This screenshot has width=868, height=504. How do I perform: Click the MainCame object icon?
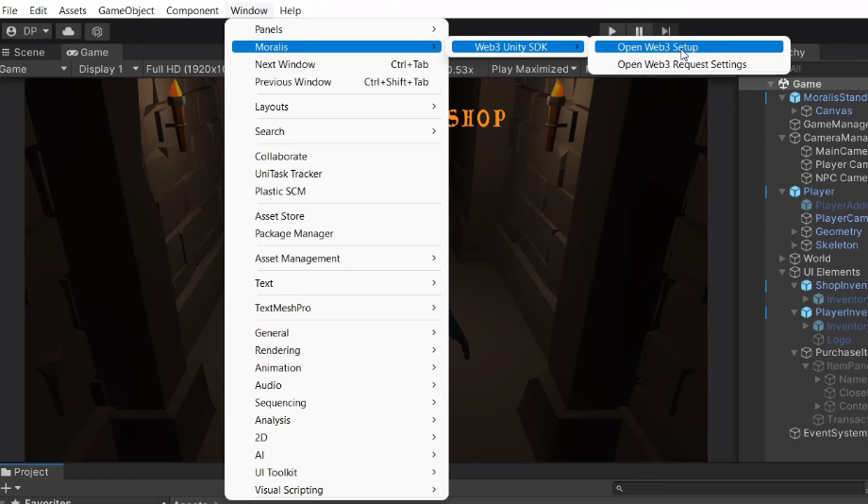coord(807,151)
